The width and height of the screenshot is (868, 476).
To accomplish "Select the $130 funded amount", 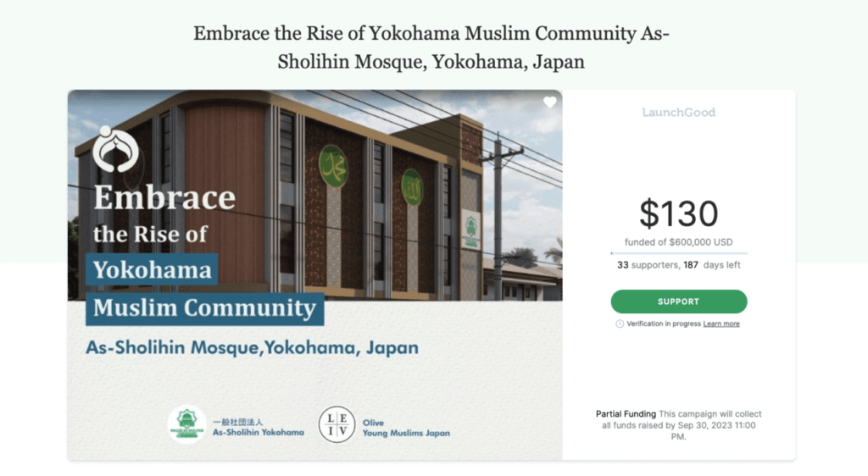I will [678, 213].
